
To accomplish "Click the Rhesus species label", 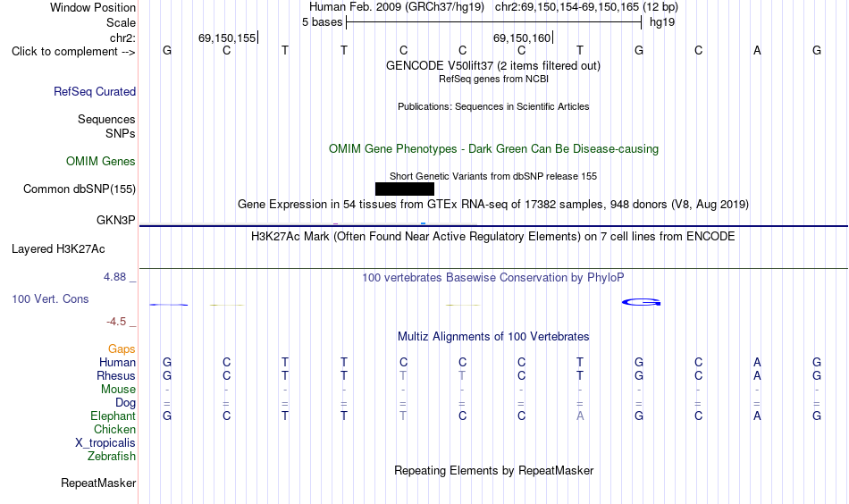I will click(x=116, y=375).
